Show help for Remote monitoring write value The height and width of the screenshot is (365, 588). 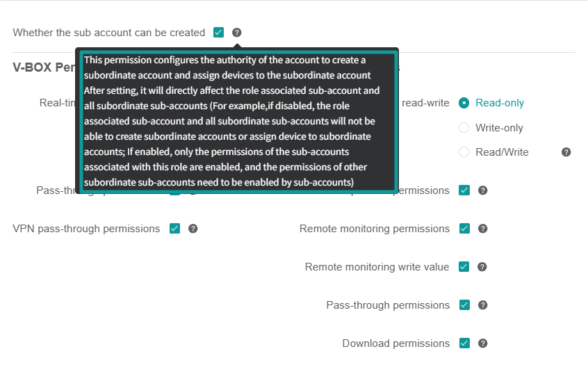point(482,267)
